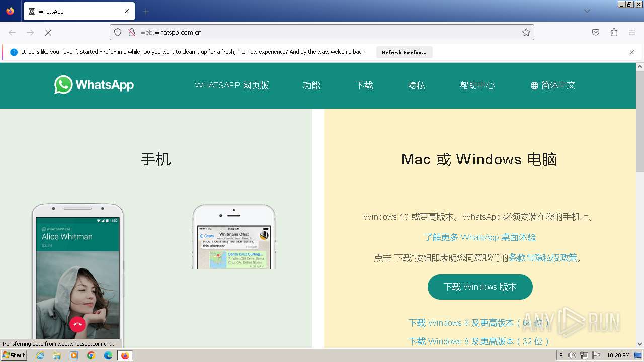Stop loading the page
The image size is (644, 362).
coord(48,32)
